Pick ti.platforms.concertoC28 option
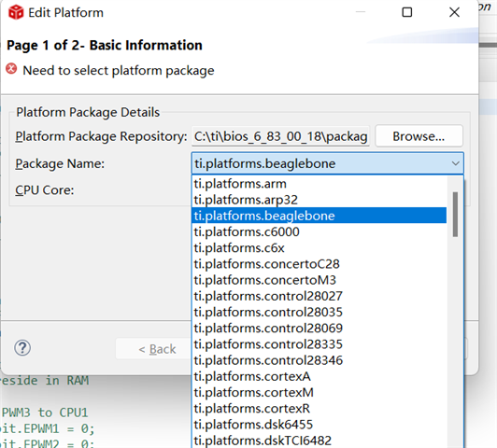The height and width of the screenshot is (448, 497). (x=319, y=264)
